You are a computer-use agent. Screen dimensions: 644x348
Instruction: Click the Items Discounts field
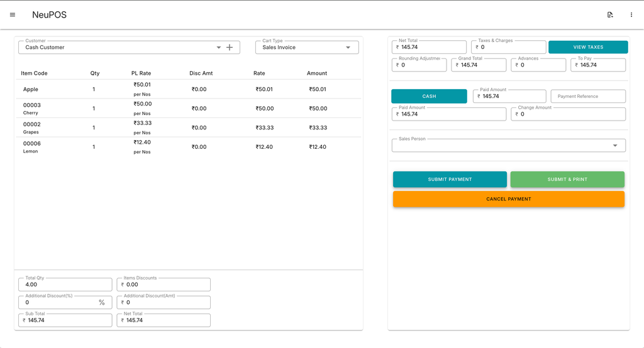(164, 285)
